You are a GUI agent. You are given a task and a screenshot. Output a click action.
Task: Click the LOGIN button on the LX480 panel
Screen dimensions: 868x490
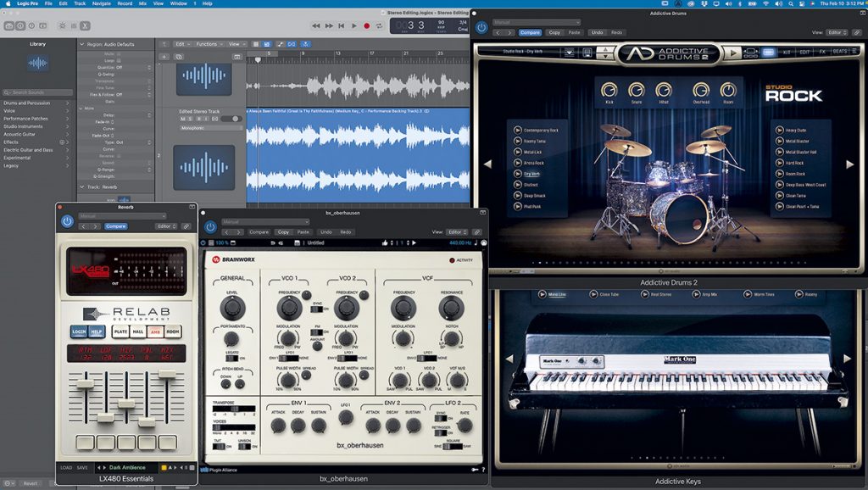(x=79, y=331)
